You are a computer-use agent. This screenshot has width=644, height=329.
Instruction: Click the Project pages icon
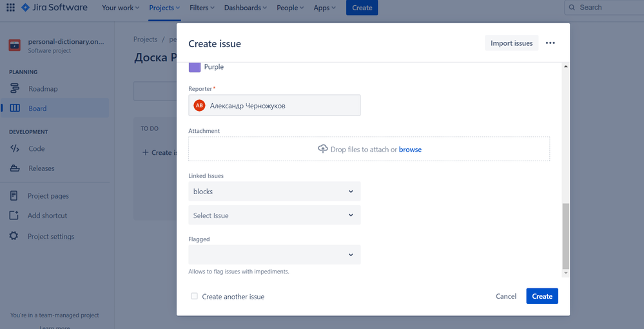pyautogui.click(x=14, y=195)
